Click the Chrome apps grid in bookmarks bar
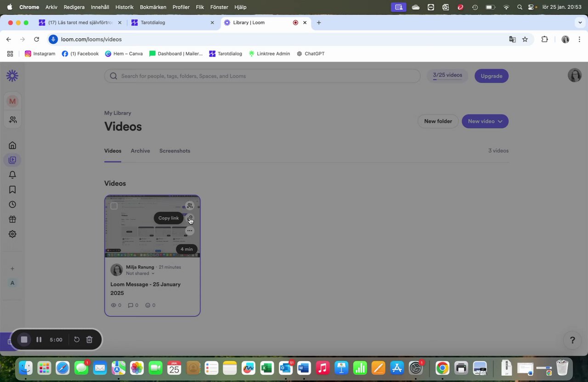Viewport: 588px width, 382px height. (10, 54)
